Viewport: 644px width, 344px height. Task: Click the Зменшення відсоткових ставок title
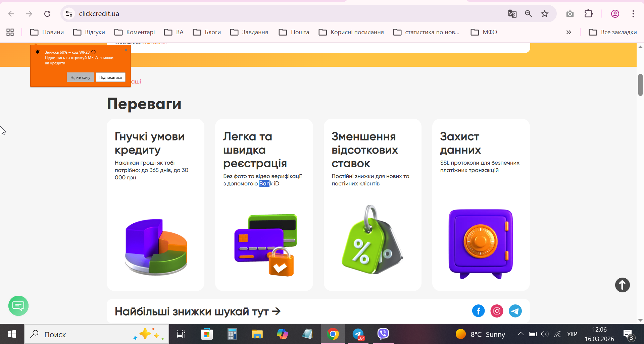[365, 150]
